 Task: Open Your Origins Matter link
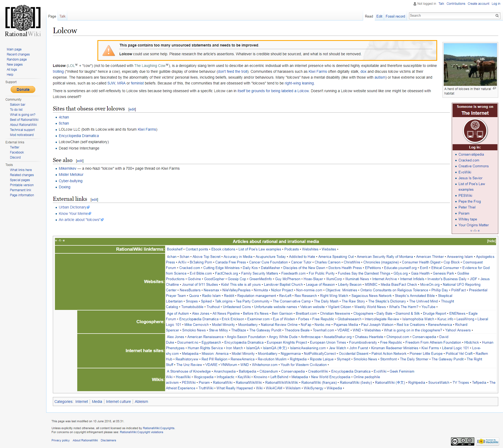[x=473, y=225]
